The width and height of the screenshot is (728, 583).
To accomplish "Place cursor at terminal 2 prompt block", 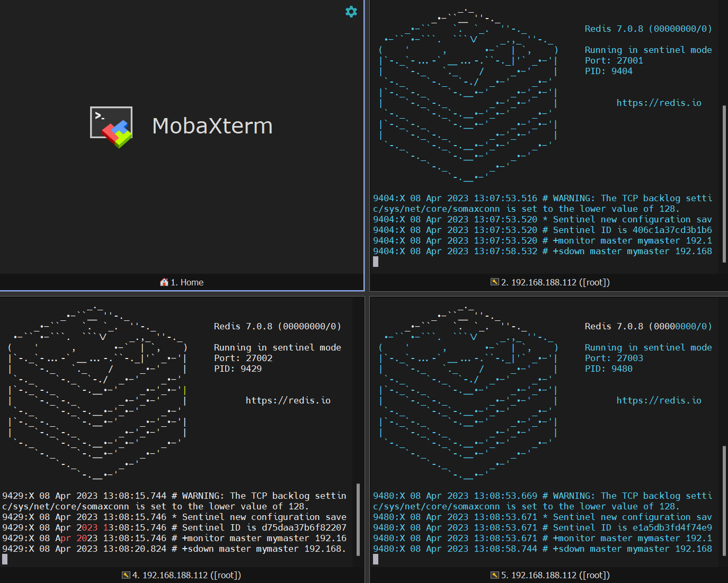I will coord(376,262).
